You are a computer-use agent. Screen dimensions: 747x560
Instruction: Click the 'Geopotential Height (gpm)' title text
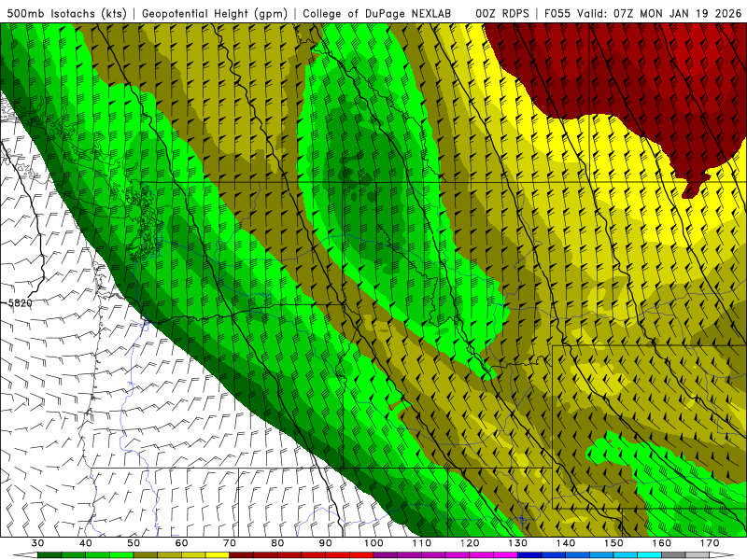point(215,13)
